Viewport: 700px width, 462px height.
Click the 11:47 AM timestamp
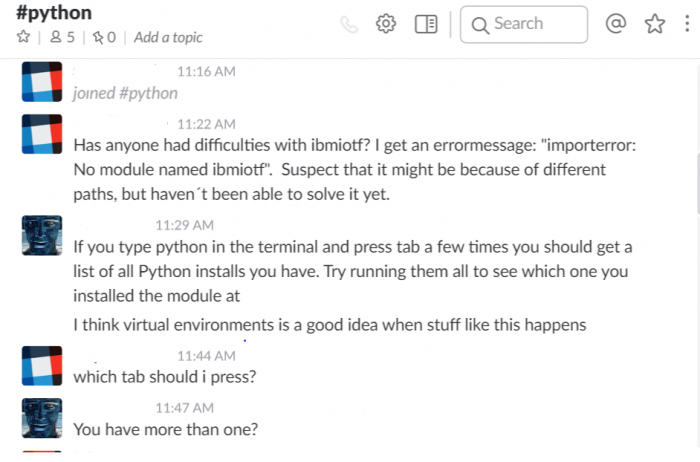[184, 408]
